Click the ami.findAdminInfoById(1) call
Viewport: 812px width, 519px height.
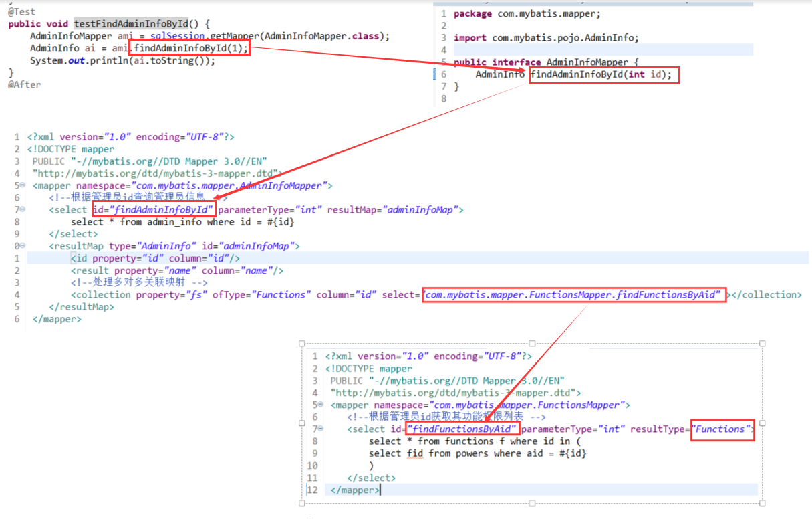[180, 48]
